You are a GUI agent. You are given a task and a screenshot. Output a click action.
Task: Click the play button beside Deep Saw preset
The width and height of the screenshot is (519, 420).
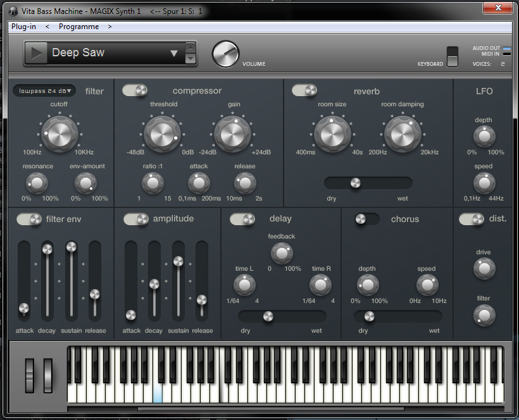pos(38,54)
